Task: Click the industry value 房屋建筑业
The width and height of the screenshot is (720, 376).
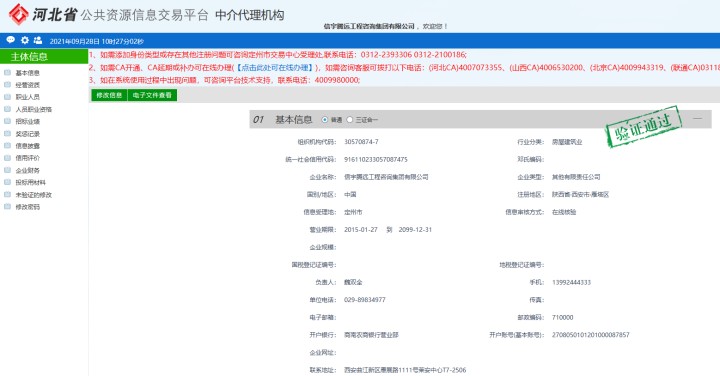Action: point(567,142)
